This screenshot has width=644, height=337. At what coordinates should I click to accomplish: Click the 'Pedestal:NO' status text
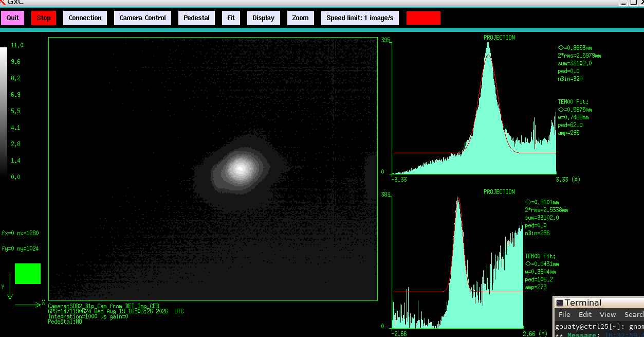(65, 322)
